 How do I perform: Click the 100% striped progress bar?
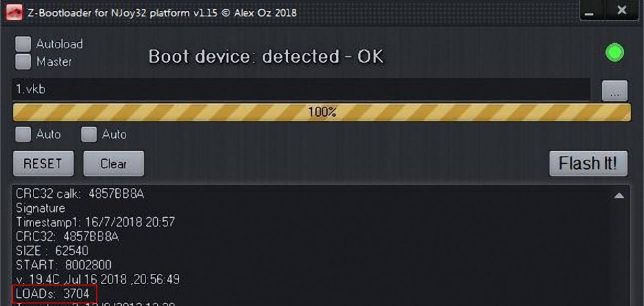tap(322, 112)
